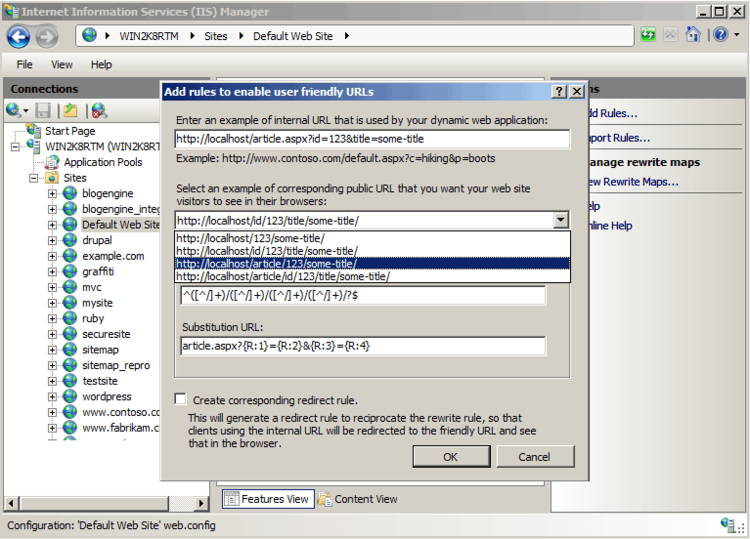Switch to the Content View tab

point(357,499)
